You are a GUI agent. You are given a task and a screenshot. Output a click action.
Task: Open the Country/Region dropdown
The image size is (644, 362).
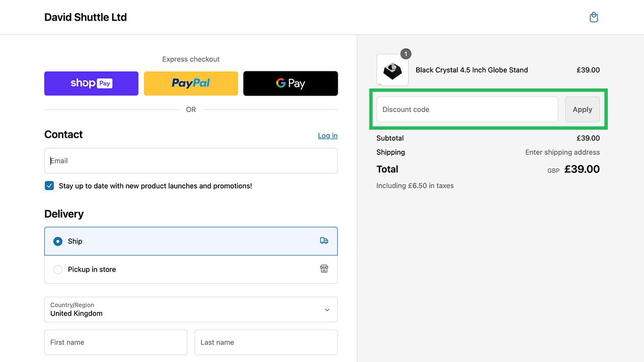[x=191, y=309]
